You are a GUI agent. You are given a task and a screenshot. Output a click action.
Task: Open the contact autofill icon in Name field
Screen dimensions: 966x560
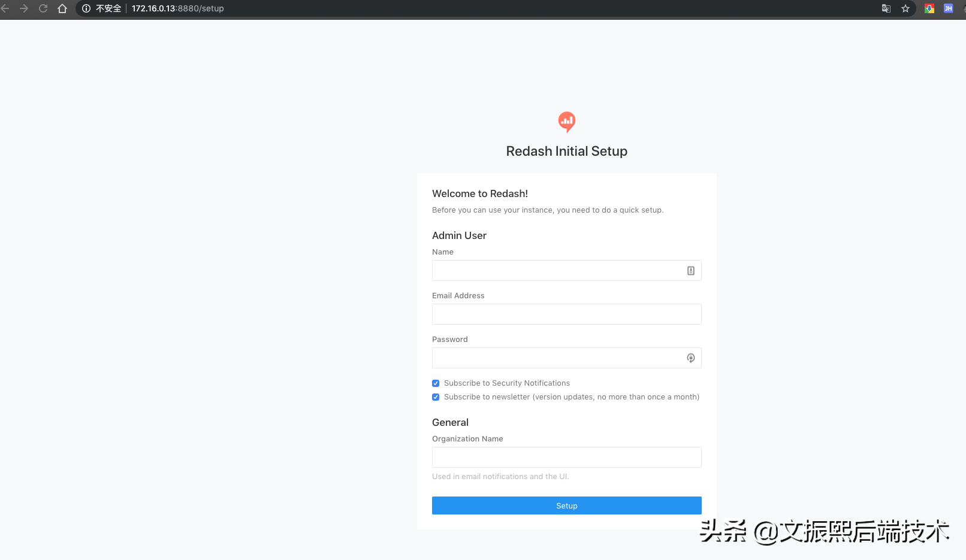click(x=691, y=271)
